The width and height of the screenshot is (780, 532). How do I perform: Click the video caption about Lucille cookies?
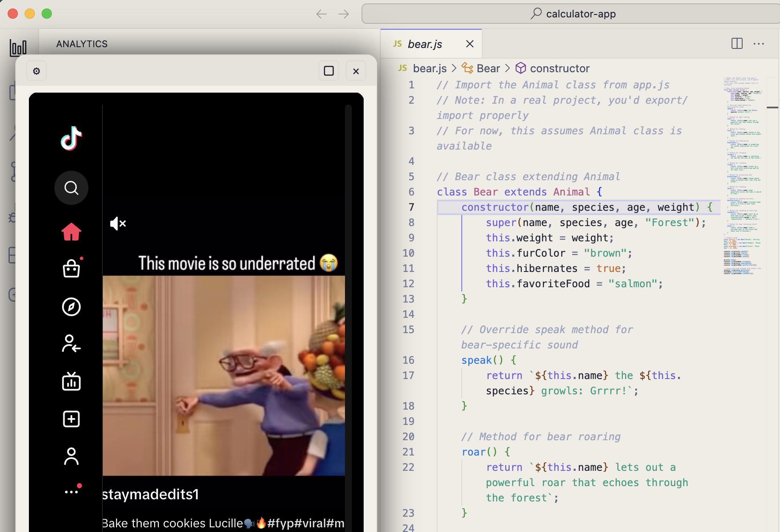[x=223, y=523]
